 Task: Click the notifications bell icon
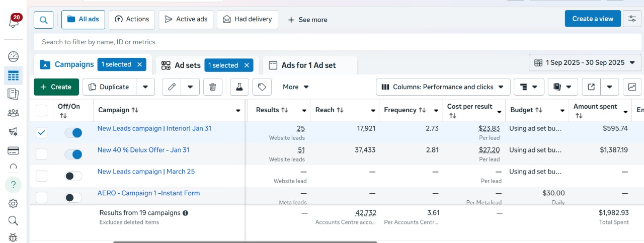click(x=14, y=22)
